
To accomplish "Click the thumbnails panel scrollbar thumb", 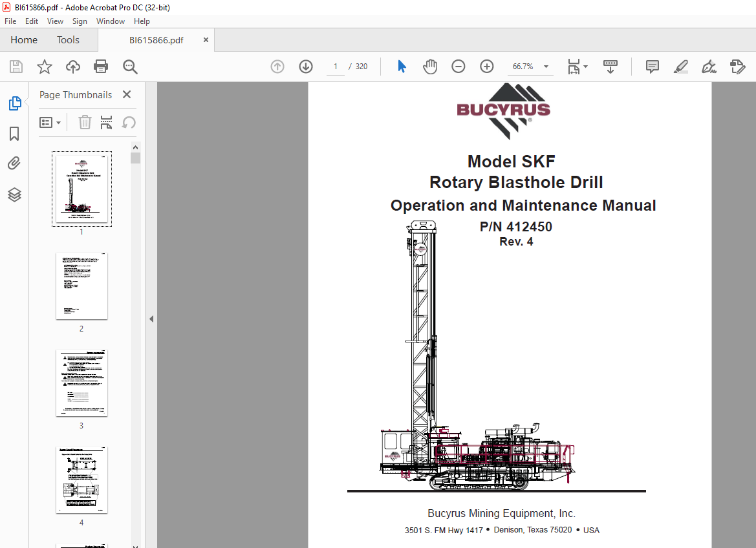I will [135, 158].
